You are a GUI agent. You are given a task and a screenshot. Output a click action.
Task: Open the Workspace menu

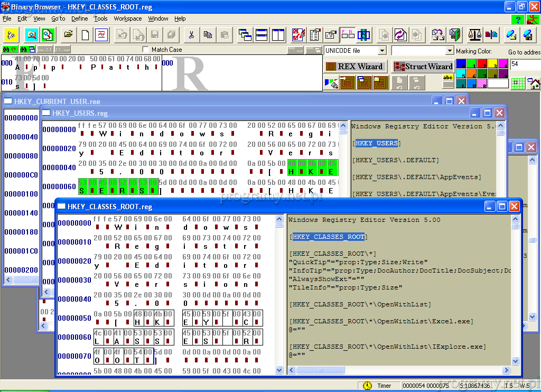click(128, 18)
